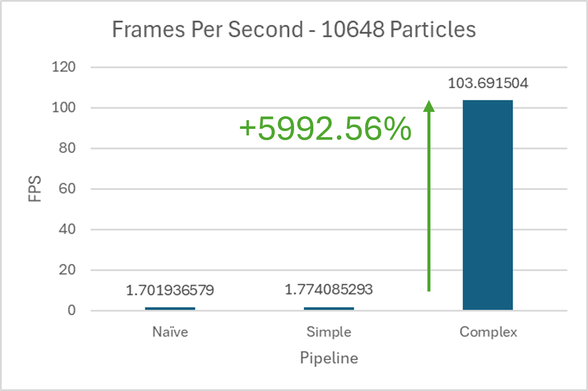Select the short Naïve pipeline bar
588x391 pixels.
170,308
